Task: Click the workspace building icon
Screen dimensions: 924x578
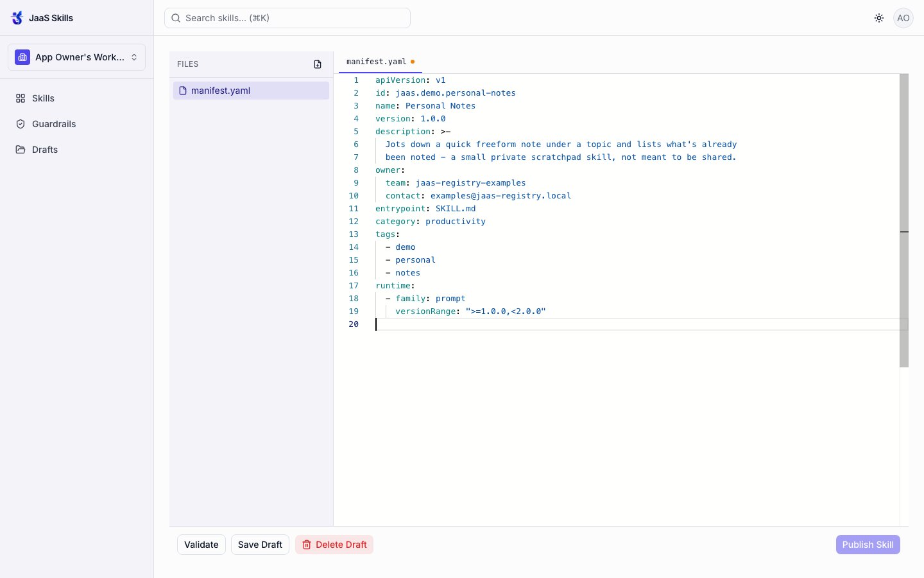Action: 22,57
